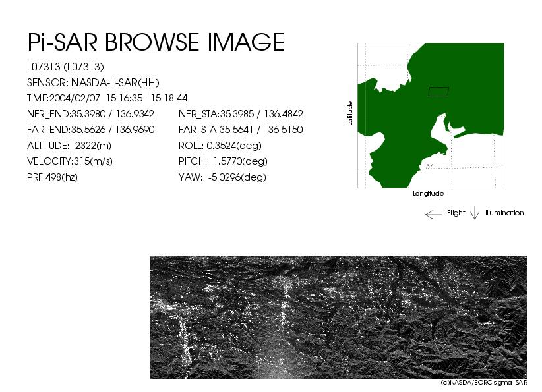Click the green land area location map
This screenshot has height=392, width=542.
point(431,115)
